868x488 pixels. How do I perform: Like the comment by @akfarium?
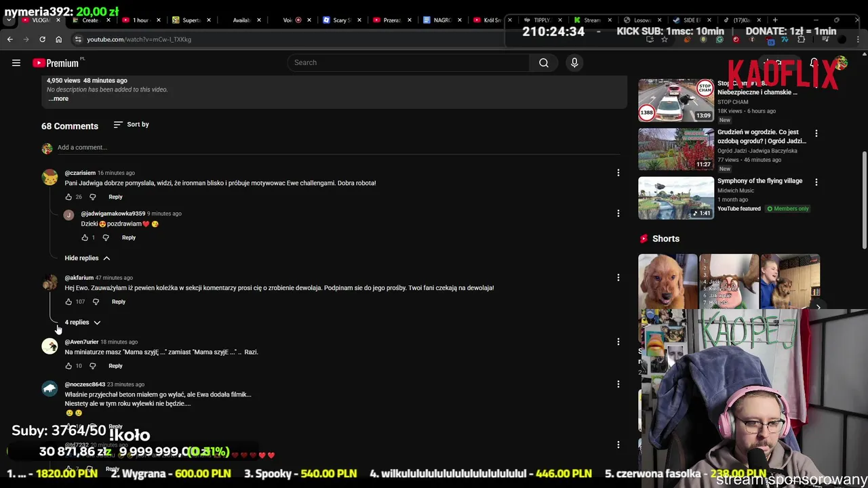pos(68,302)
